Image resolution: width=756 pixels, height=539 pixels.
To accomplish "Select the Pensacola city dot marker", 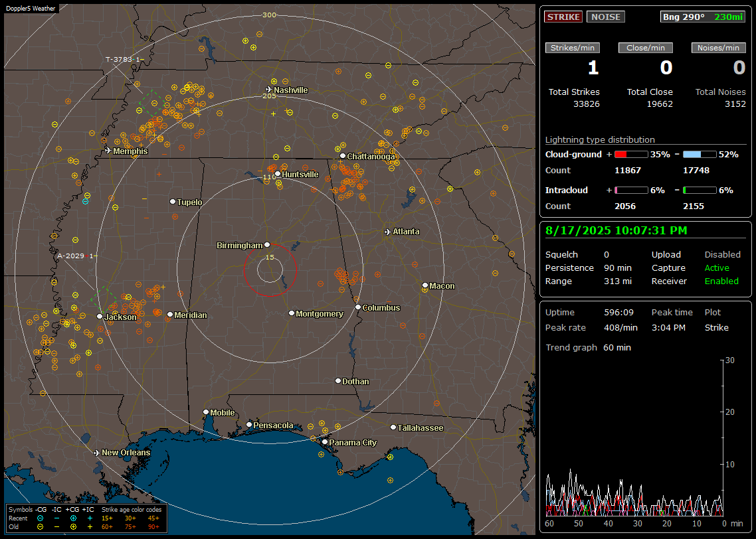I will (x=248, y=424).
